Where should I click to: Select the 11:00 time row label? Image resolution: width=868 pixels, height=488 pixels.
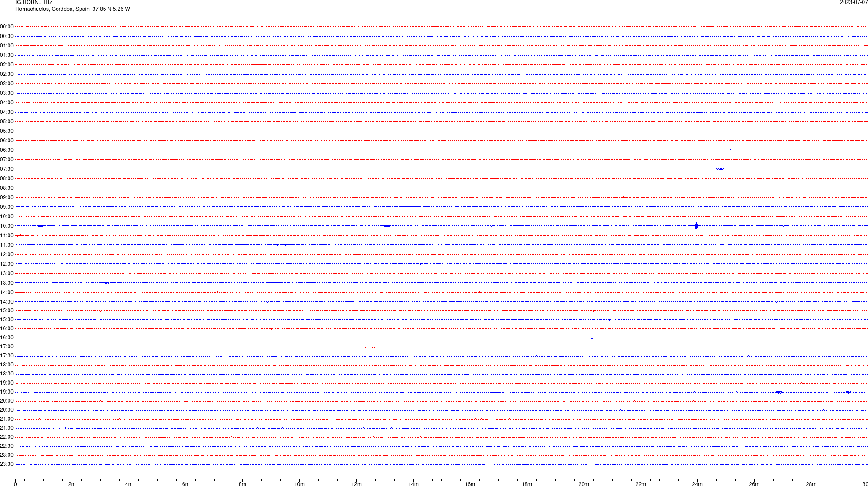tap(7, 235)
